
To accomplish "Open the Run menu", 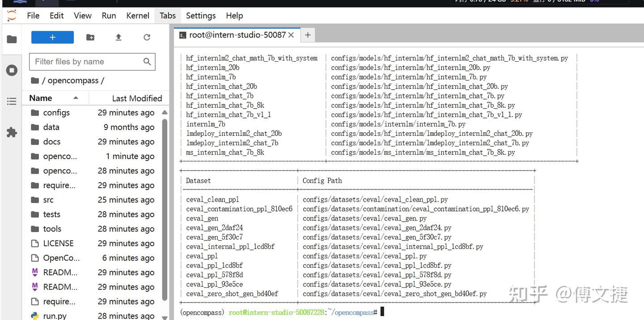I will coord(109,16).
